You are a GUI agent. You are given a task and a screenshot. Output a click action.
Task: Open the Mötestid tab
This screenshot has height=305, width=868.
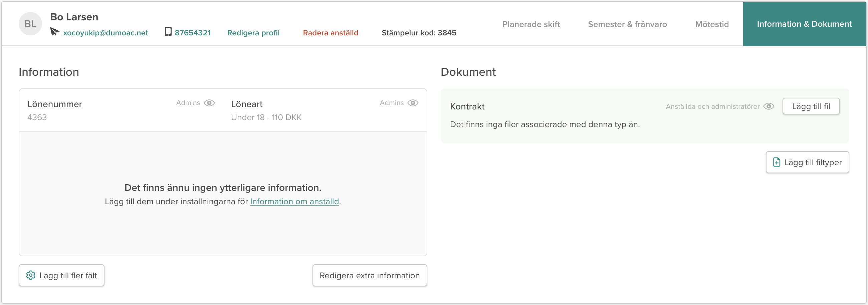(712, 24)
